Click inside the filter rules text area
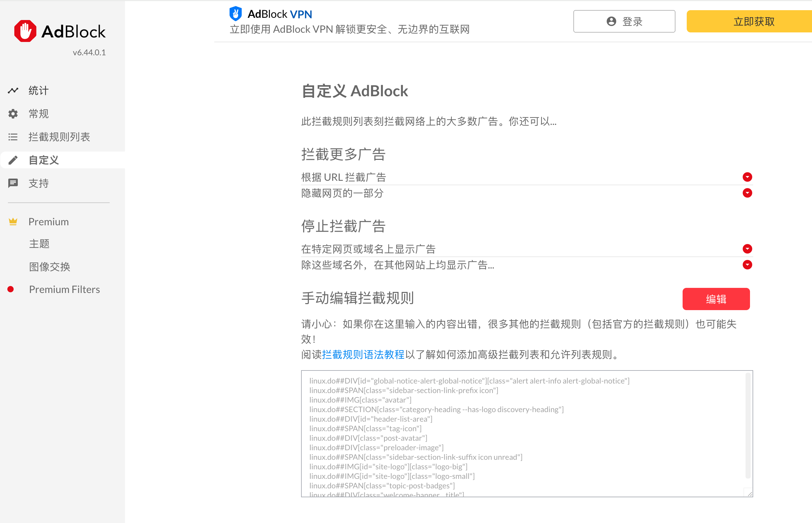Viewport: 812px width, 523px height. (526, 434)
